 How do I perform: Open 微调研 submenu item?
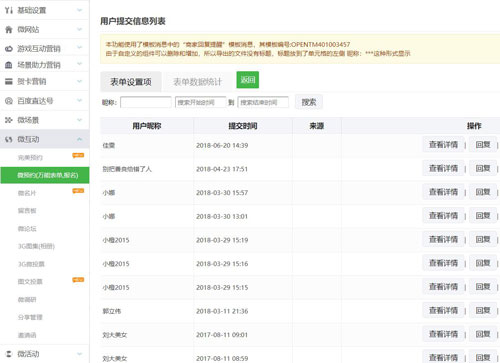[x=27, y=300]
